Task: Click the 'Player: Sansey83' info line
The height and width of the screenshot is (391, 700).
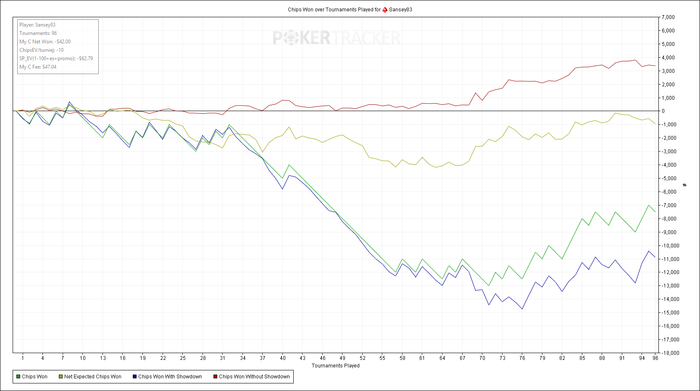Action: tap(37, 25)
